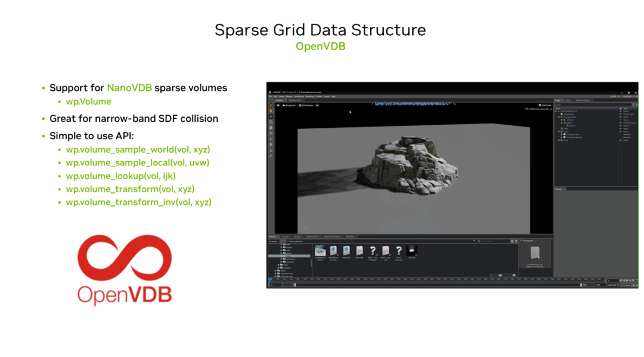The image size is (644, 357).
Task: Click the filter icon beside the Stage search
Action: pyautogui.click(x=634, y=105)
